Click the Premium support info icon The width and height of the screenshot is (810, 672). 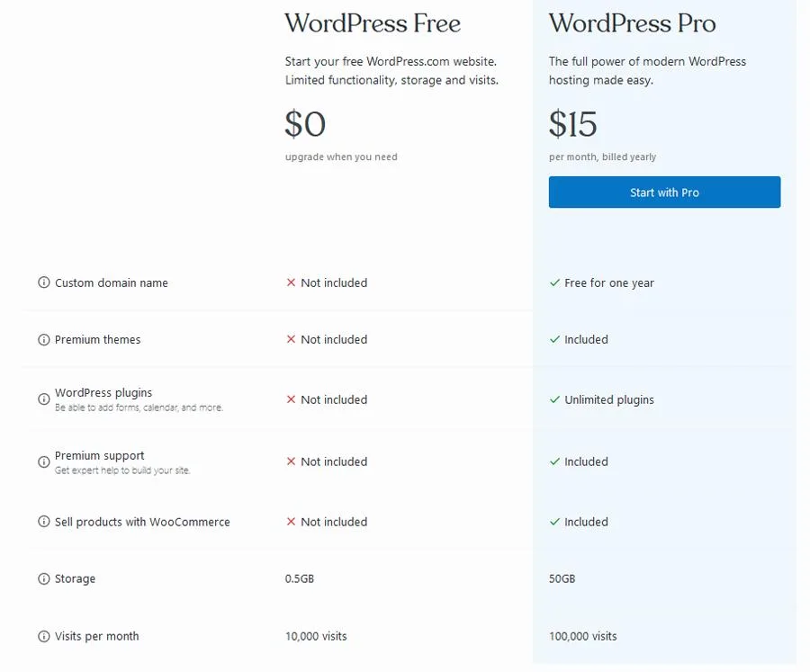point(43,461)
